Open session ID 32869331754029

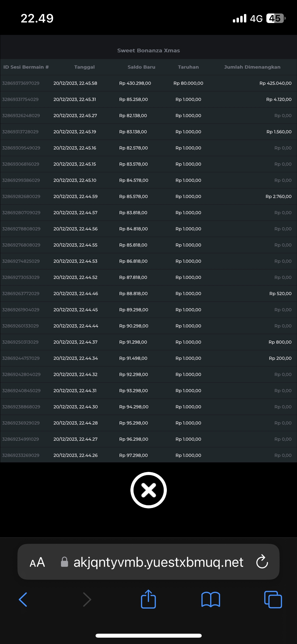tap(20, 99)
